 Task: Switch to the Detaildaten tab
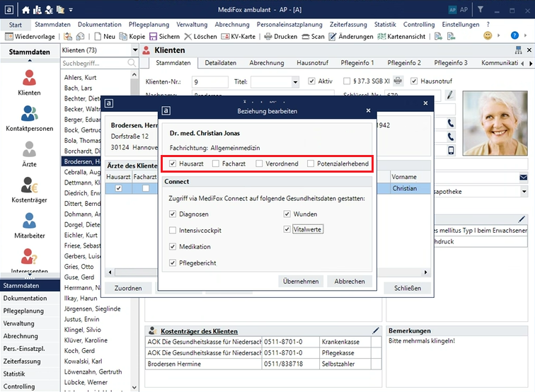pos(221,63)
